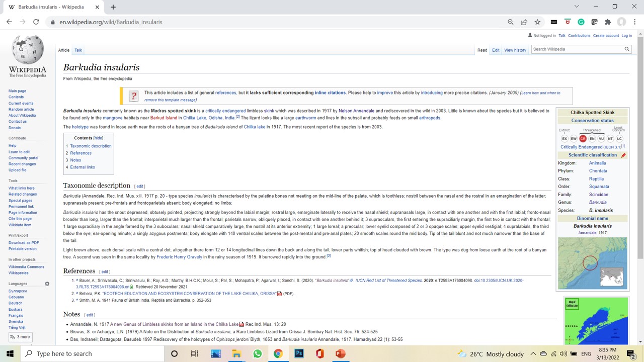644x362 pixels.
Task: Open the View history tab
Action: 515,50
